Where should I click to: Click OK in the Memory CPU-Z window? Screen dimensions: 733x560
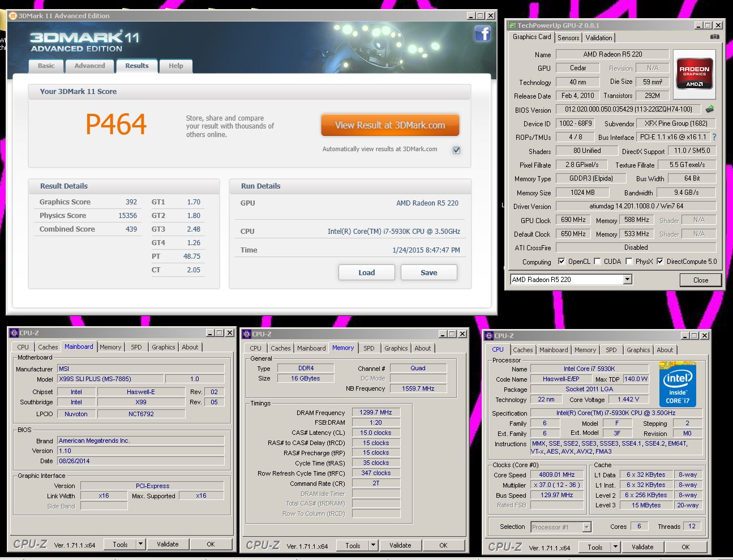pos(443,545)
